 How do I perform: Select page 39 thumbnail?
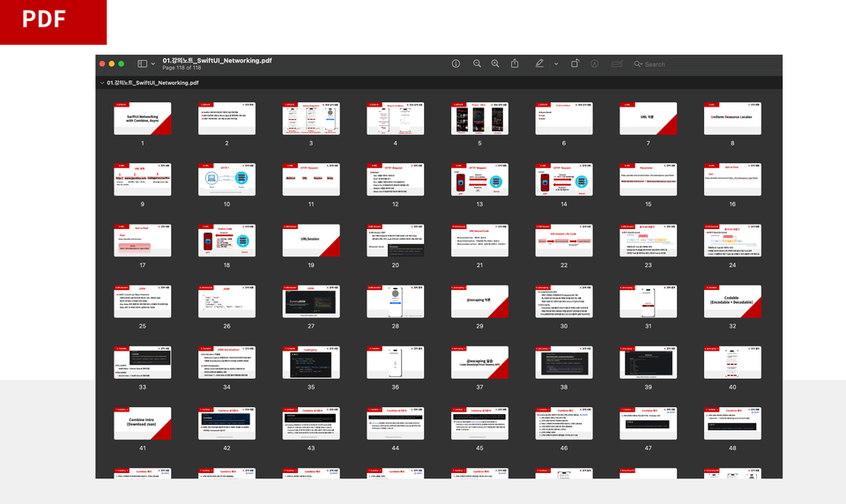coord(648,362)
